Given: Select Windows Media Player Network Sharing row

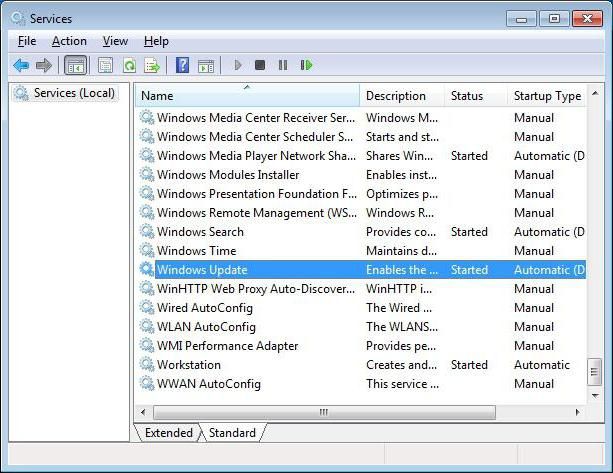Looking at the screenshot, I should coord(362,155).
